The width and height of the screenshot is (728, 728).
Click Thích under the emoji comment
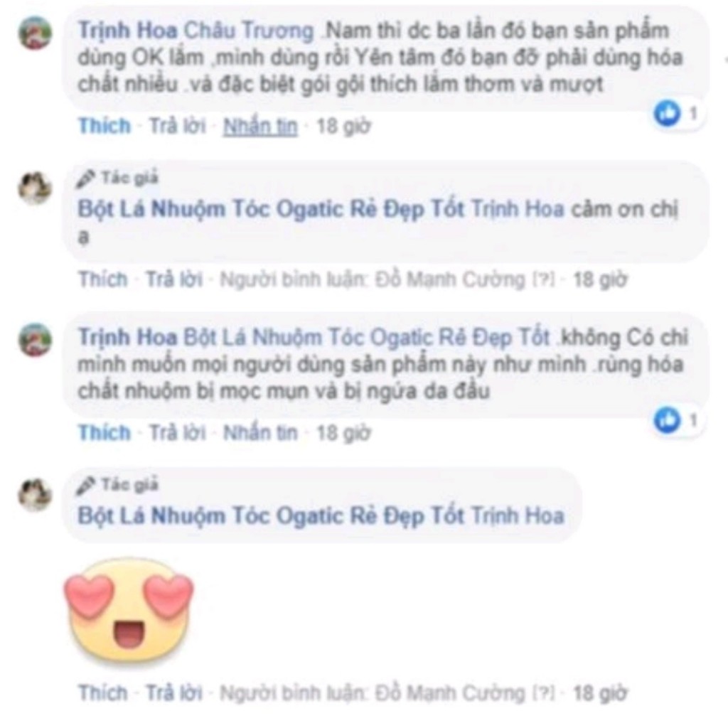102,693
